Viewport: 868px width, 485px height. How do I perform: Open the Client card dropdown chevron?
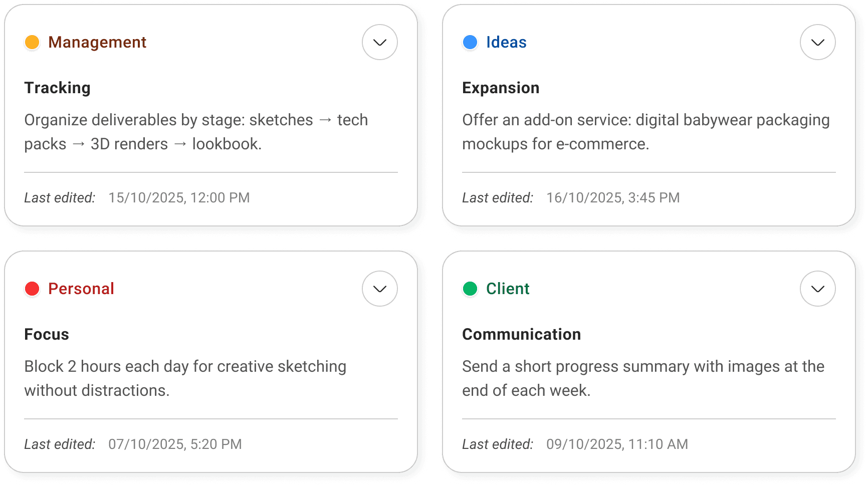coord(817,289)
